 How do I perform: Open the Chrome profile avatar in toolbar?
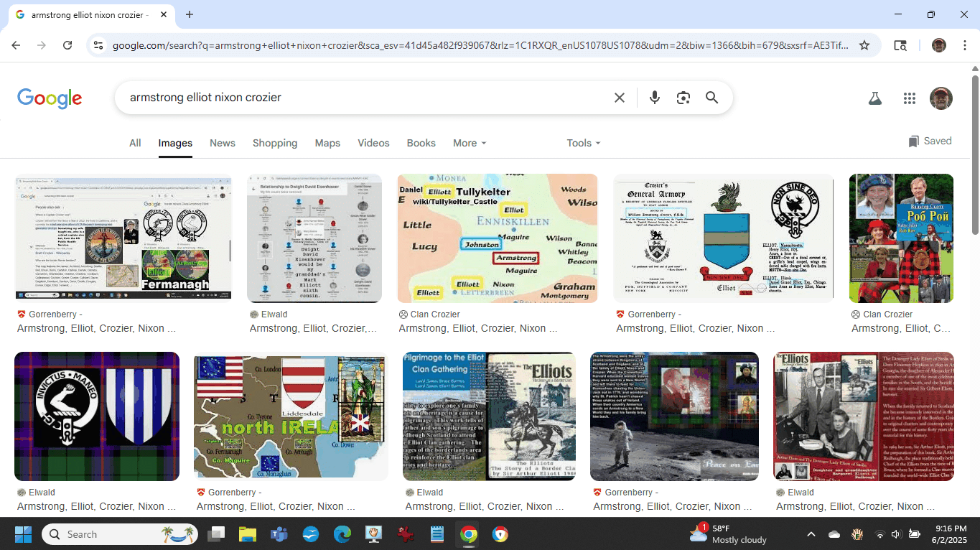(x=939, y=45)
